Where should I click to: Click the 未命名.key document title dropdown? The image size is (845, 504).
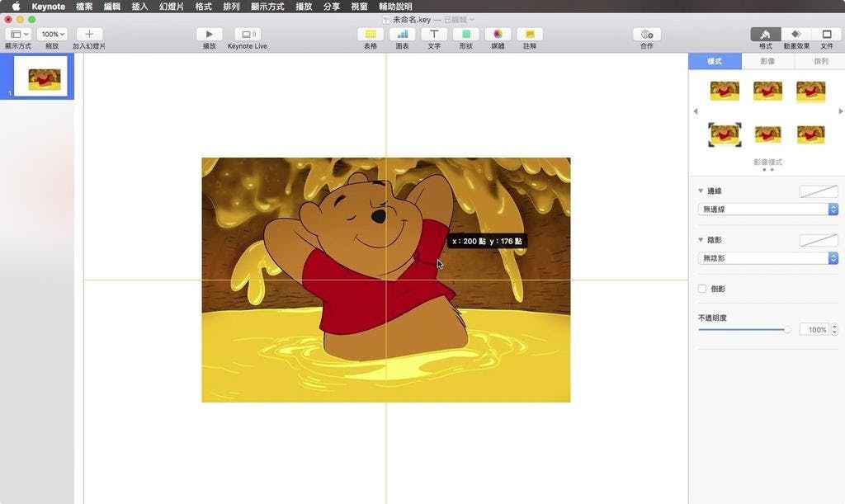(x=428, y=20)
